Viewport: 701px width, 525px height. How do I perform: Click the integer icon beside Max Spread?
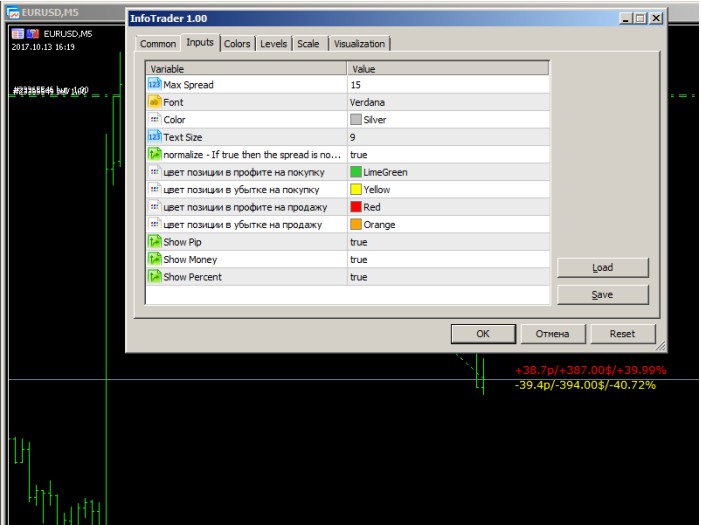pos(154,84)
